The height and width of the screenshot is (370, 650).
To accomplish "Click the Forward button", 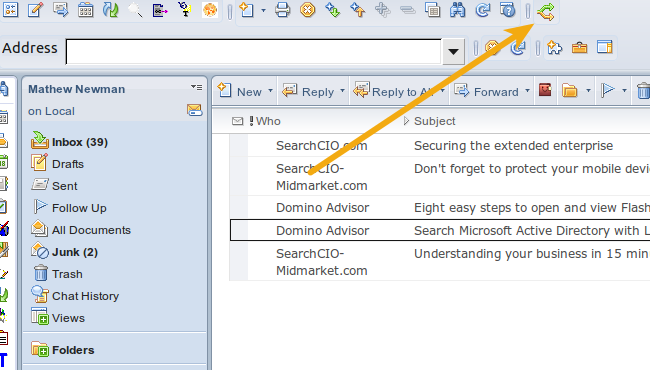I will tap(486, 91).
